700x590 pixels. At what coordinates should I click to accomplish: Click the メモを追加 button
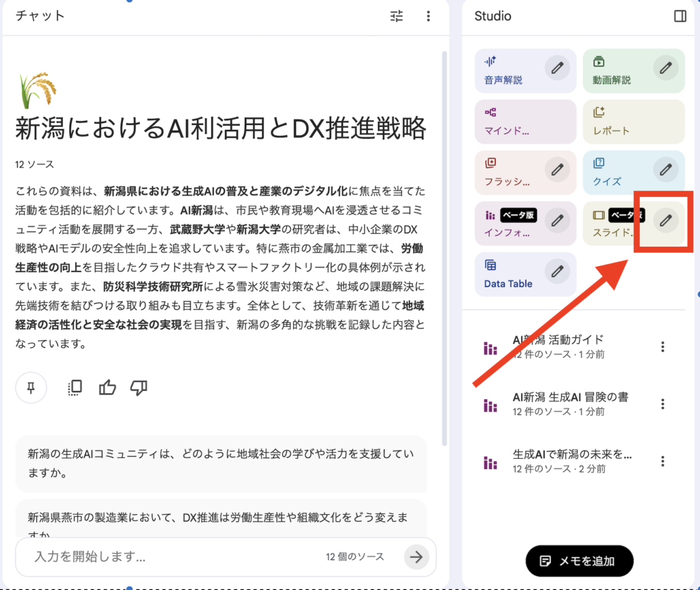579,561
